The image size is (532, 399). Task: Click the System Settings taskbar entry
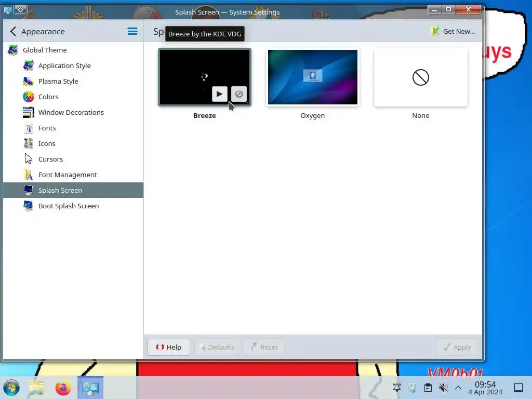(x=90, y=388)
